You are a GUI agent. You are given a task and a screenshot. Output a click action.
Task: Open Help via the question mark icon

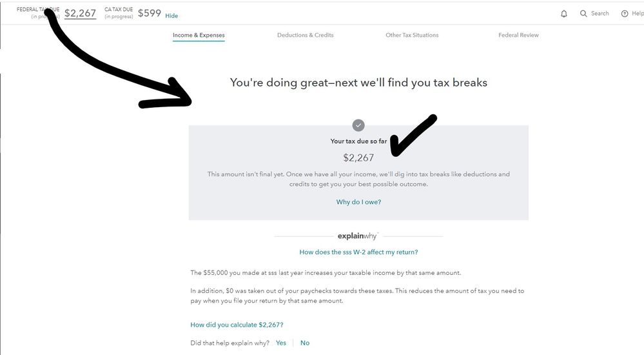(x=624, y=14)
